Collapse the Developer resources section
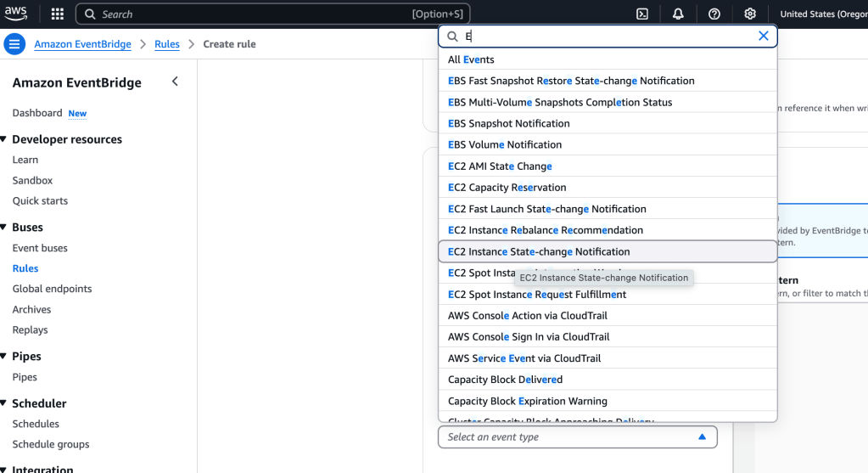Viewport: 868px width, 473px height. click(x=4, y=139)
